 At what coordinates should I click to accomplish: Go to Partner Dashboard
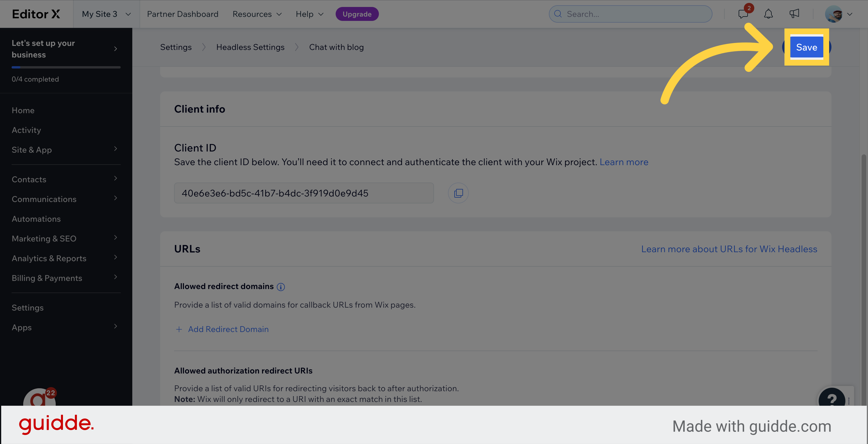pos(183,14)
